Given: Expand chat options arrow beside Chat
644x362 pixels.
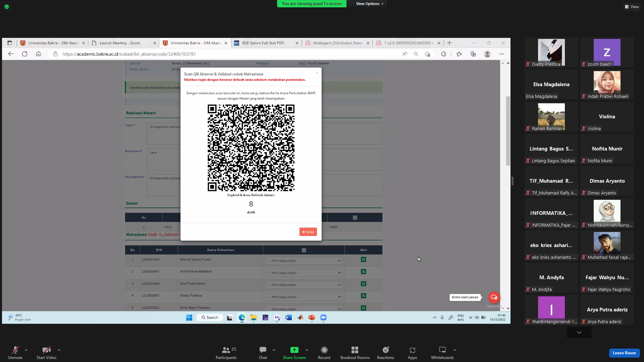Looking at the screenshot, I should pos(274,350).
